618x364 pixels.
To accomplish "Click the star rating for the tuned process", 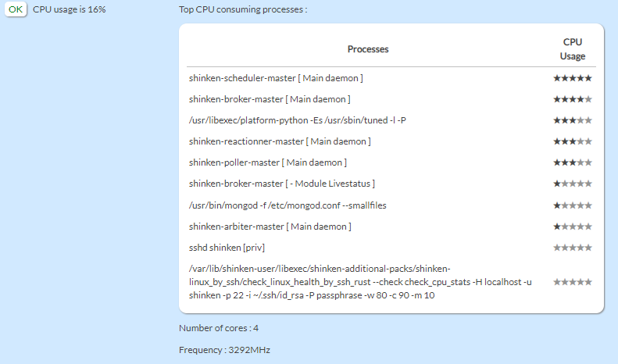I will coord(572,120).
